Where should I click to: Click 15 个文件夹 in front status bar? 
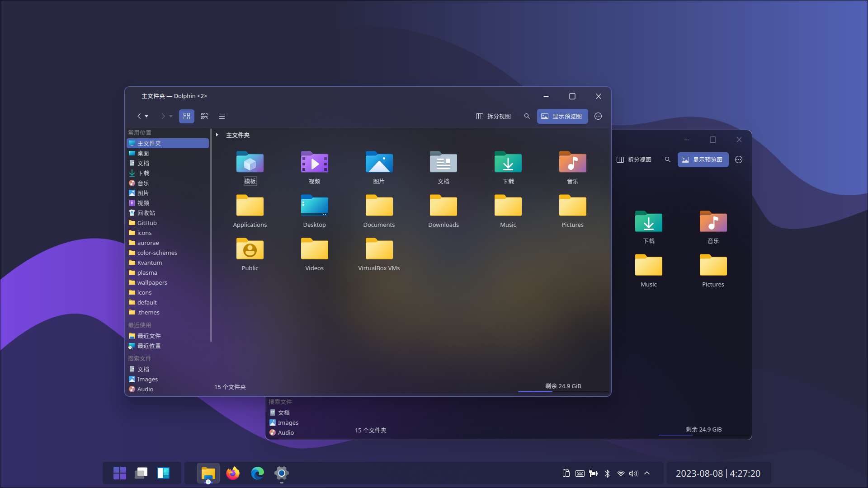[230, 387]
